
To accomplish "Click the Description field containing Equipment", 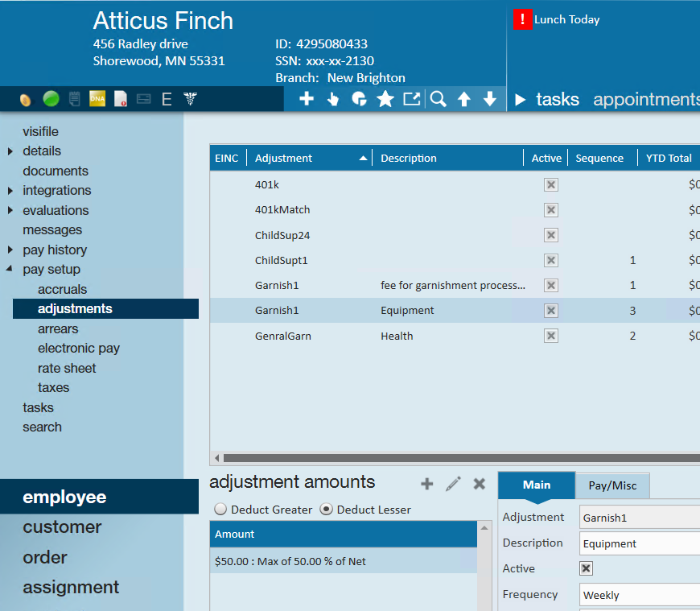I will 640,543.
